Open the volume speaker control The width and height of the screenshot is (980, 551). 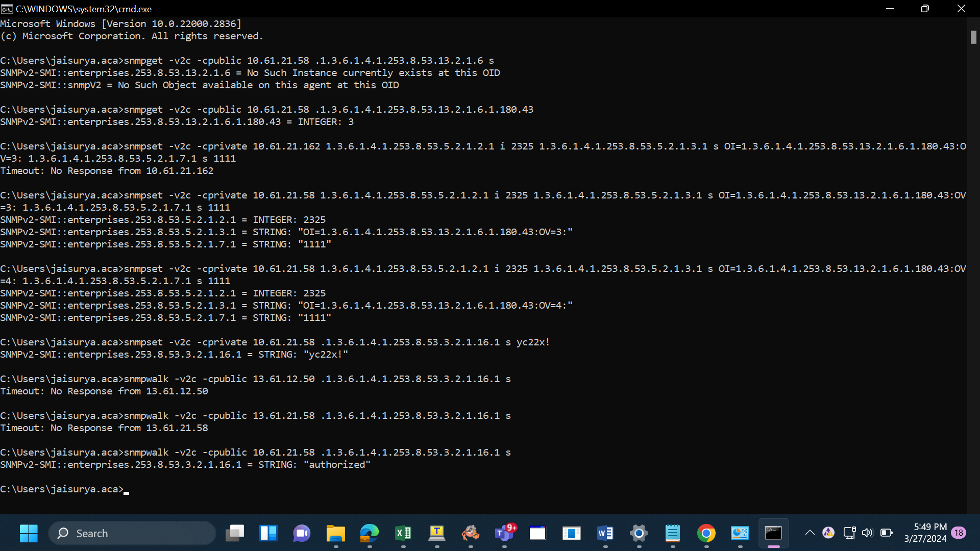(x=867, y=533)
